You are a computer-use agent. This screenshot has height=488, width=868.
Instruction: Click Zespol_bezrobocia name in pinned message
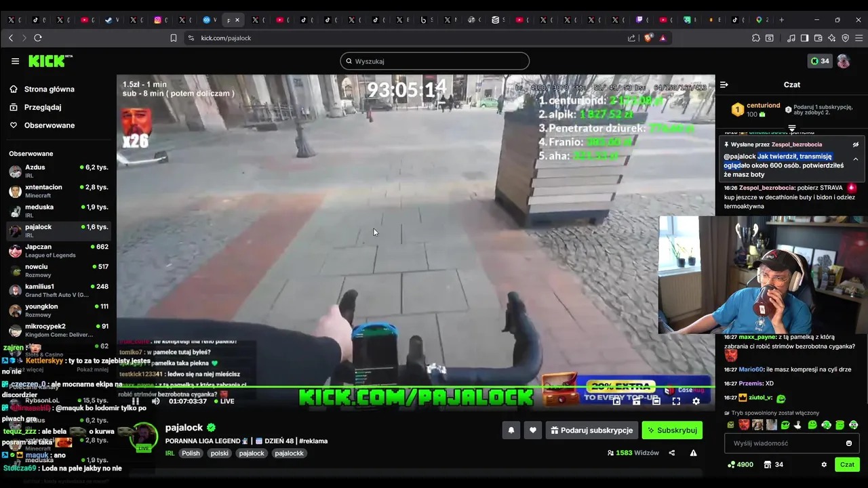coord(796,144)
